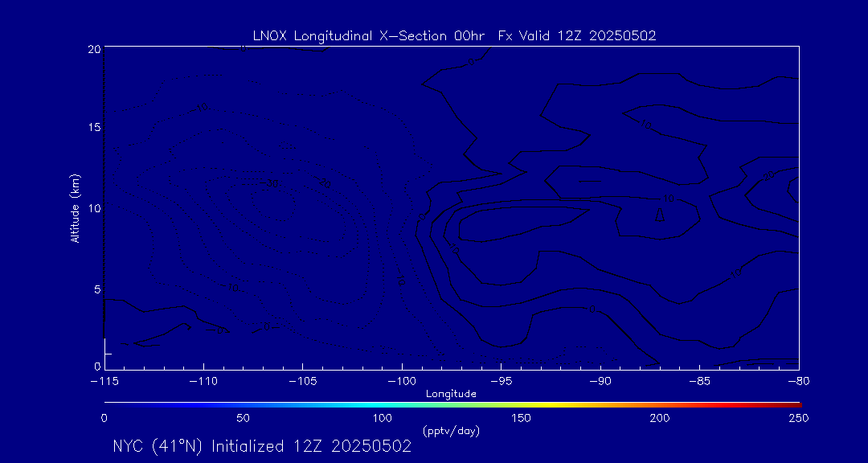Click the pptv/day color scale bar
The image size is (868, 463).
[x=452, y=405]
